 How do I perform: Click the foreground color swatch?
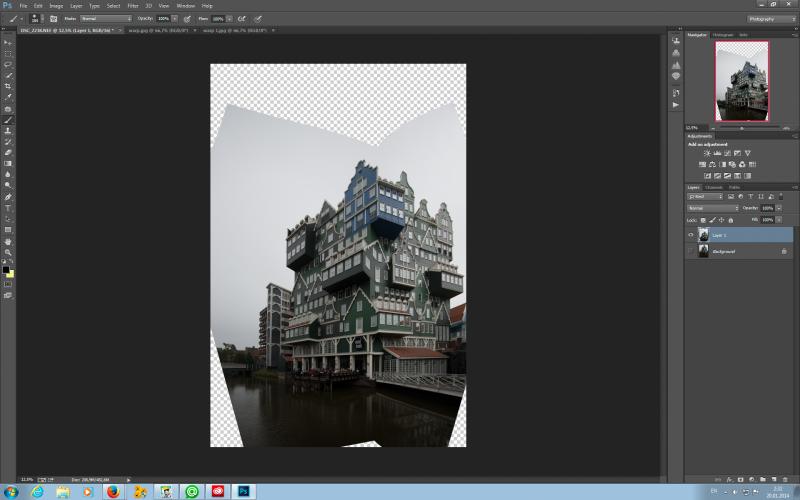click(x=6, y=269)
